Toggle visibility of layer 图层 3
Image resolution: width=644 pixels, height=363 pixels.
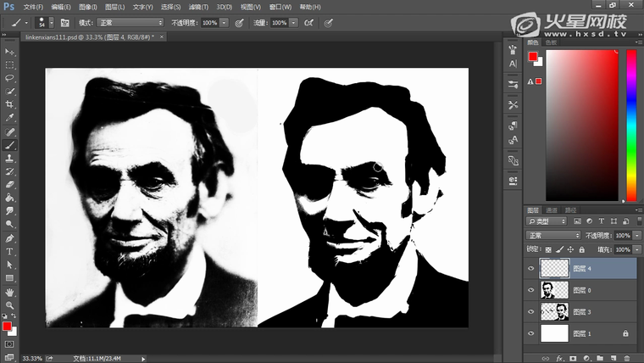(x=531, y=311)
